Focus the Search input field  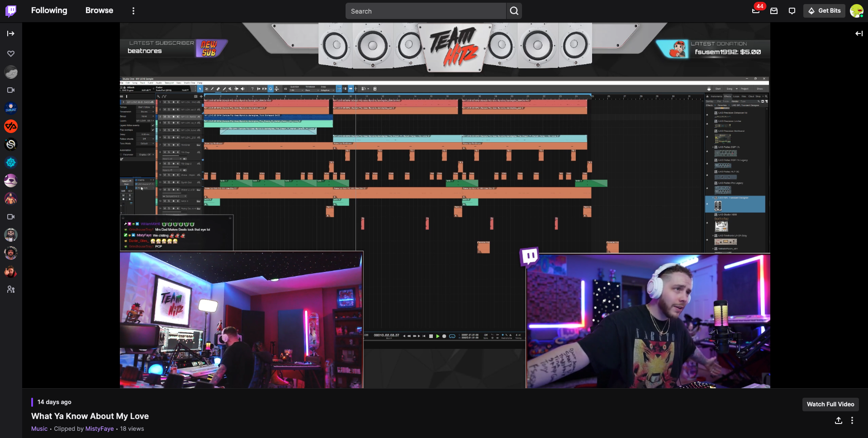(425, 11)
